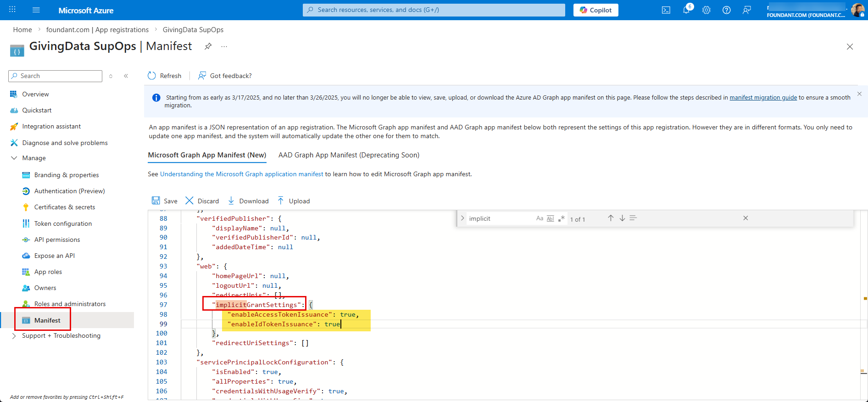Screen dimensions: 868x402
Task: Click the Save disk icon
Action: (x=156, y=201)
